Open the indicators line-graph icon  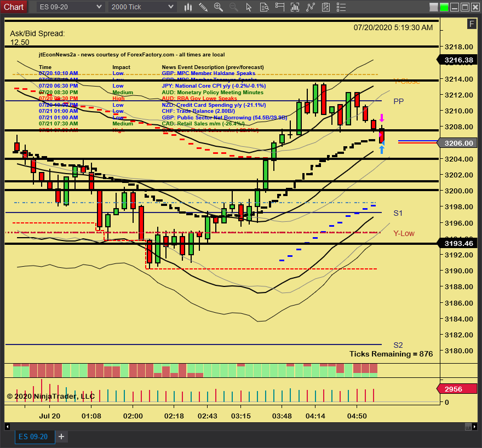[x=311, y=7]
